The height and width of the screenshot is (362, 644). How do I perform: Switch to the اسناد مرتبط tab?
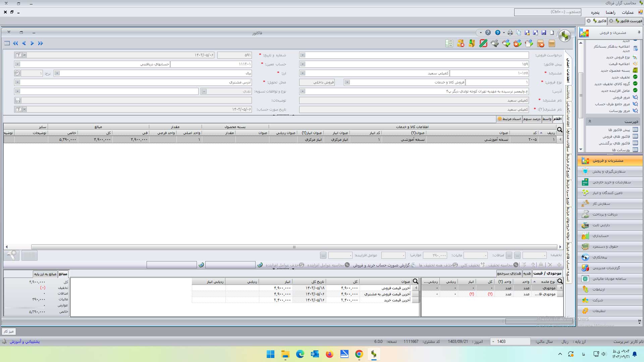click(x=509, y=119)
